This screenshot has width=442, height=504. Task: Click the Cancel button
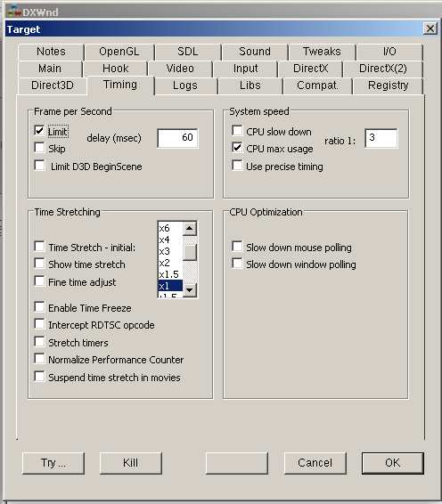pos(315,463)
